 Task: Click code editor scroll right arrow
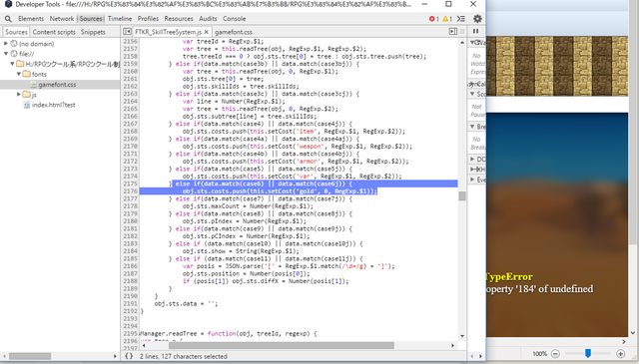coord(452,345)
